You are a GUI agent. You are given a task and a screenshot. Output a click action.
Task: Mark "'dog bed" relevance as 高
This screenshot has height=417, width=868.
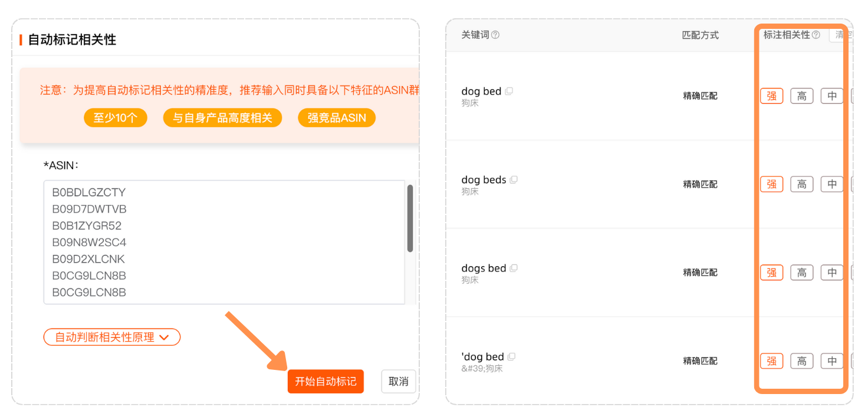801,361
